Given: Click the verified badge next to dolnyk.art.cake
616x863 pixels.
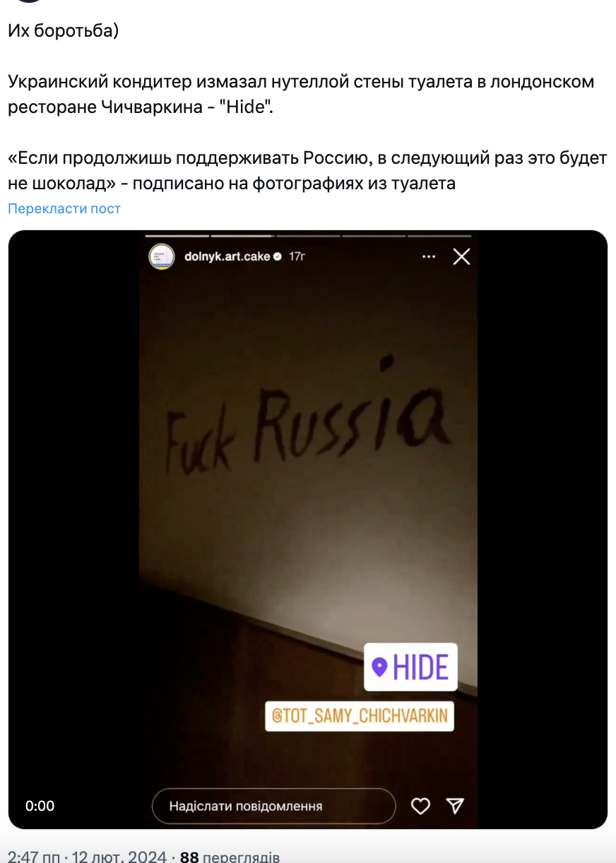Looking at the screenshot, I should coord(278,256).
